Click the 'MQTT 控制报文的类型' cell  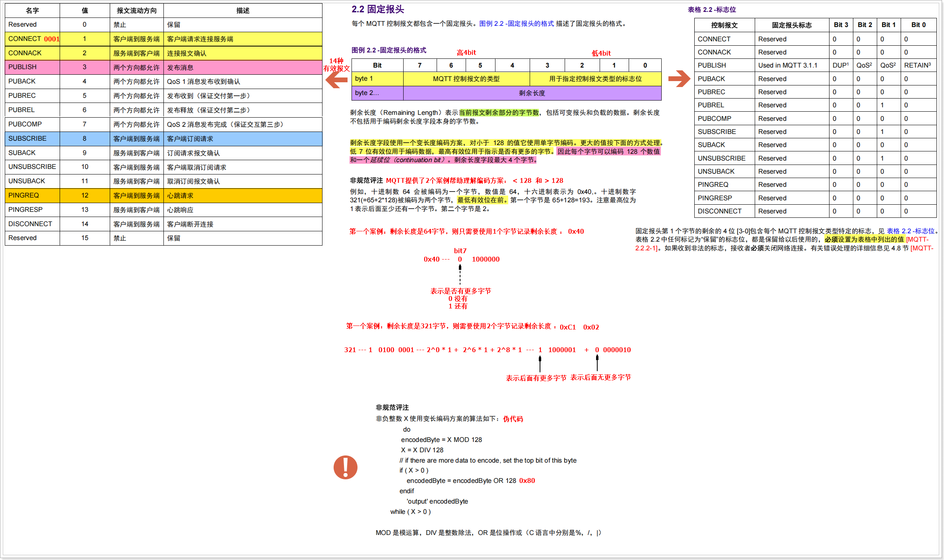466,79
